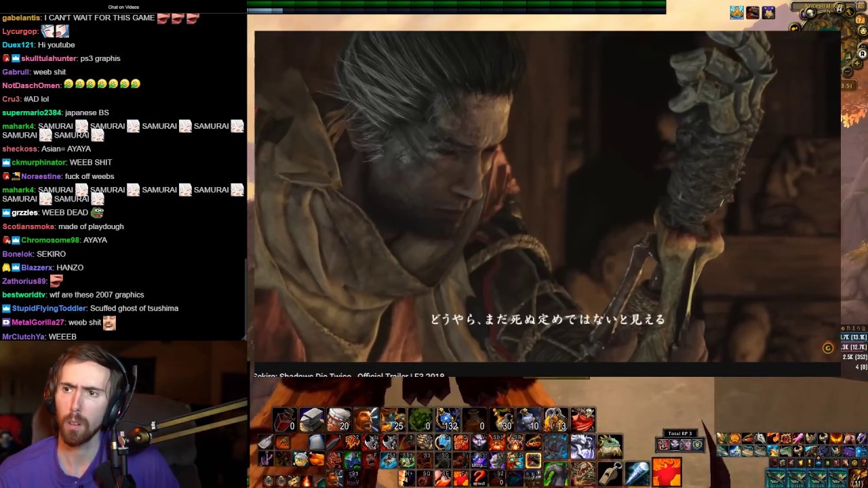Image resolution: width=868 pixels, height=488 pixels.
Task: Use the brass whistle item
Action: [x=610, y=474]
